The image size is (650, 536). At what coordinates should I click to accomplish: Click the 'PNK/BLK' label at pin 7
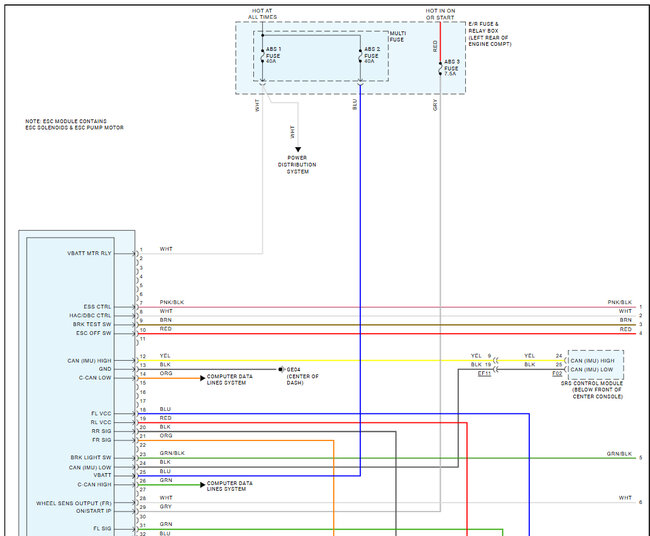pyautogui.click(x=172, y=302)
